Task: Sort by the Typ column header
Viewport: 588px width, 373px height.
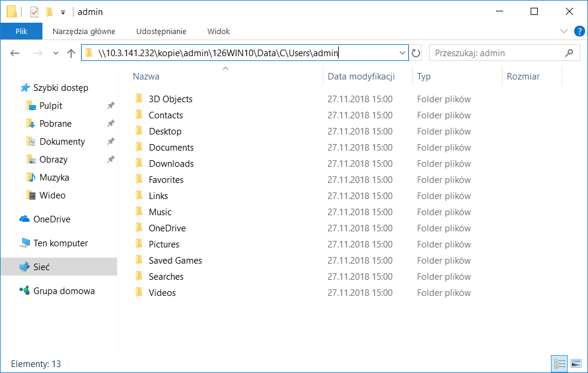Action: (424, 76)
